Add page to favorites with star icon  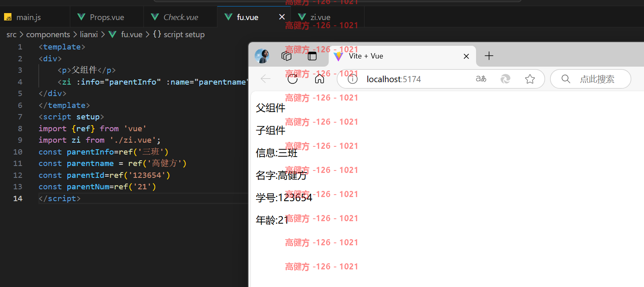(530, 79)
